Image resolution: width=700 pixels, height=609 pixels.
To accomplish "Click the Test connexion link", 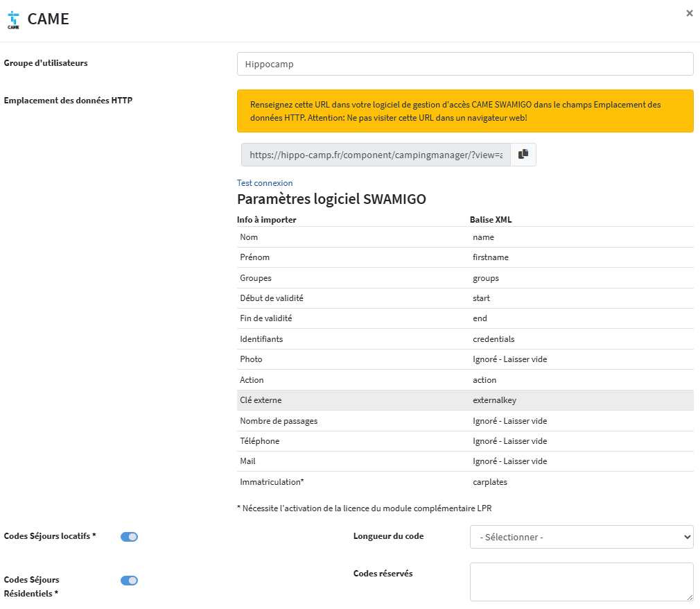I will (x=265, y=183).
